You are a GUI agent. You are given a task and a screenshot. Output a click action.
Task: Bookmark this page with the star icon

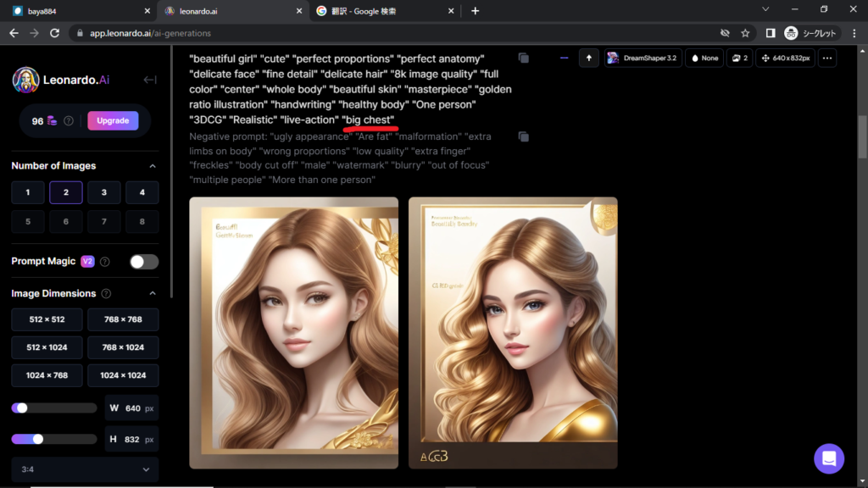(745, 33)
